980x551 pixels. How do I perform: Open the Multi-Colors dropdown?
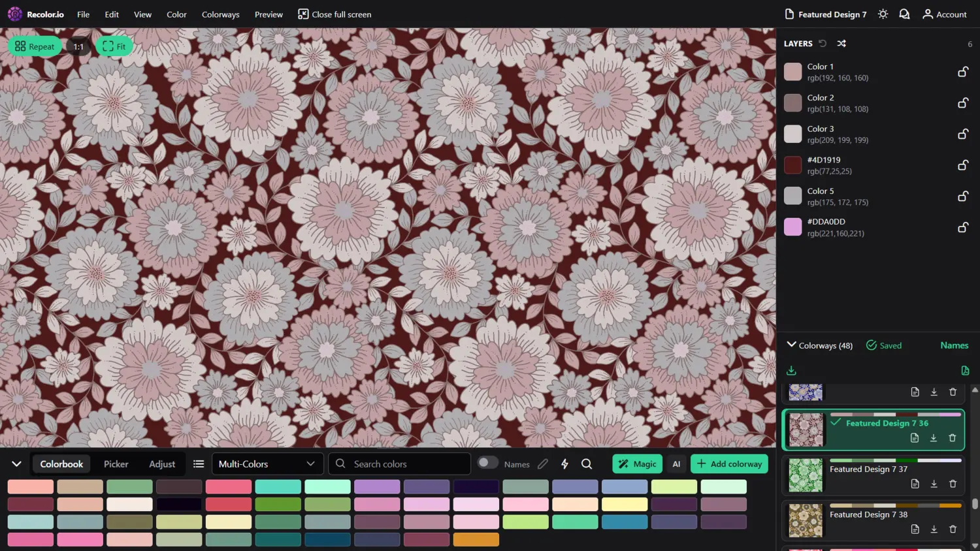[267, 464]
